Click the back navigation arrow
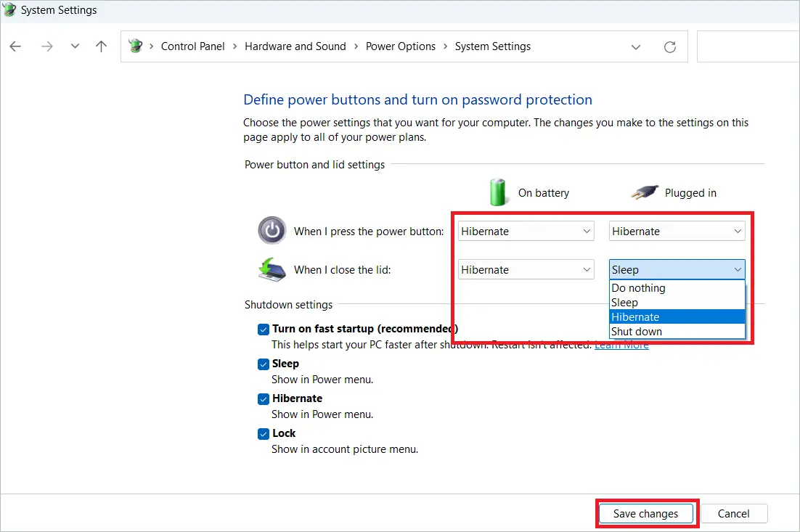The height and width of the screenshot is (532, 800). pyautogui.click(x=15, y=46)
